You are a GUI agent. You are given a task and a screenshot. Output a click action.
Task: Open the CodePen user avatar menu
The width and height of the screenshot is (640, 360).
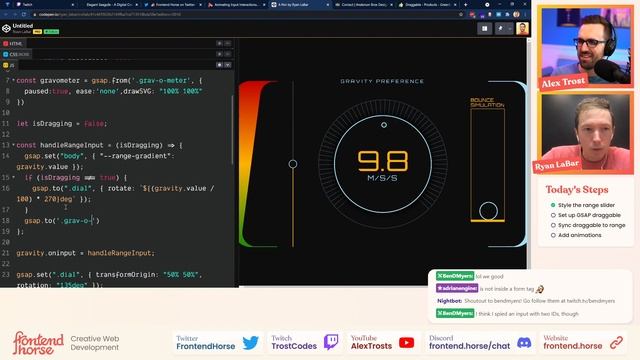tap(522, 29)
